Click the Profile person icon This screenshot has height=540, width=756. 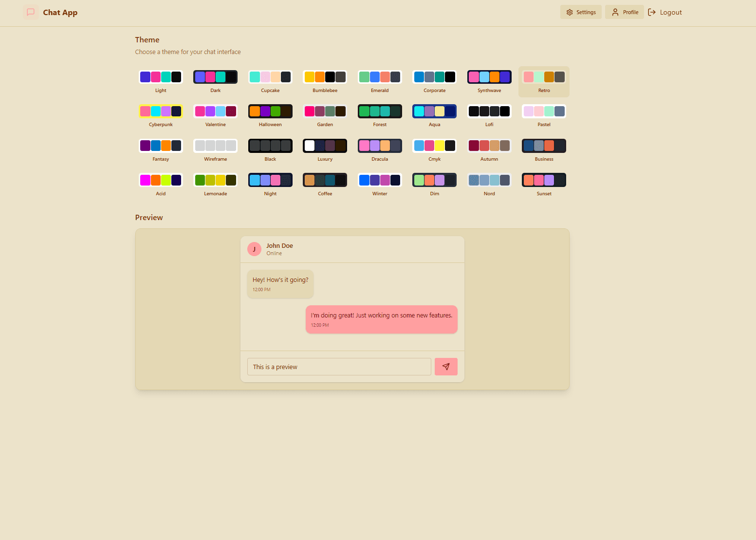(x=615, y=12)
